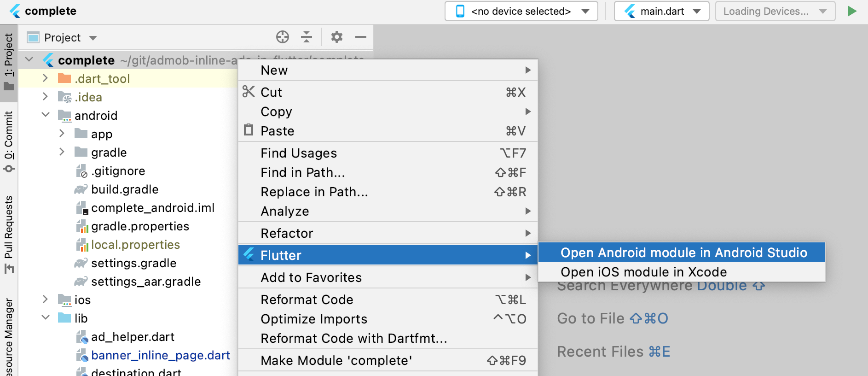Select Reformat Code with Dartfmt
Screen dimensions: 868x376
tap(388, 338)
